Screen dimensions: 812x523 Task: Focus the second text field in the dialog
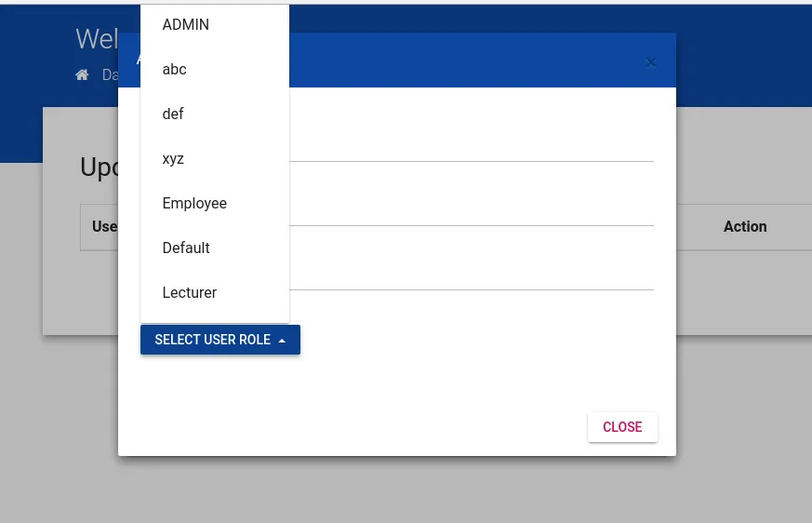pos(471,212)
